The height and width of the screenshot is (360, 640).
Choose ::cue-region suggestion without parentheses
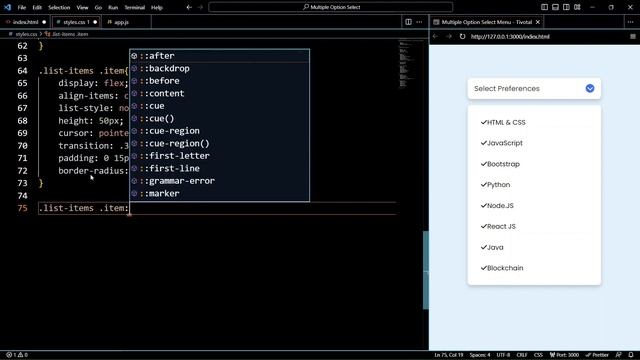(220, 131)
